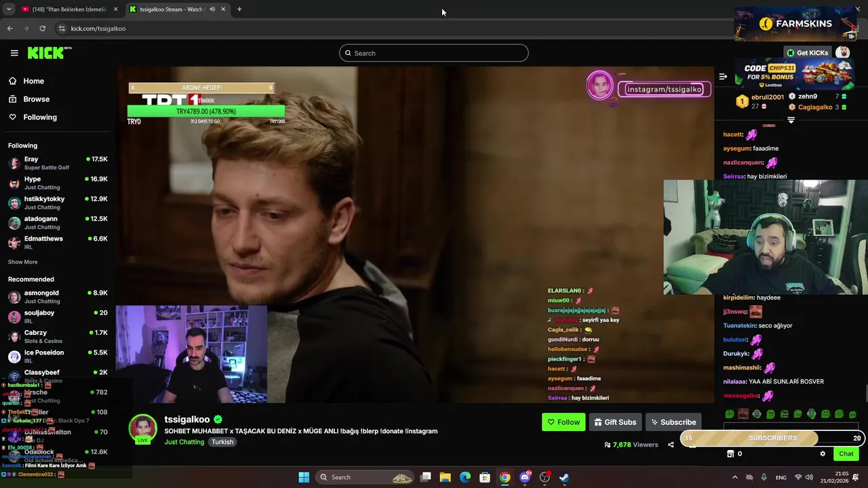Open Edmatthews IRL channel
868x488 pixels.
(58, 242)
